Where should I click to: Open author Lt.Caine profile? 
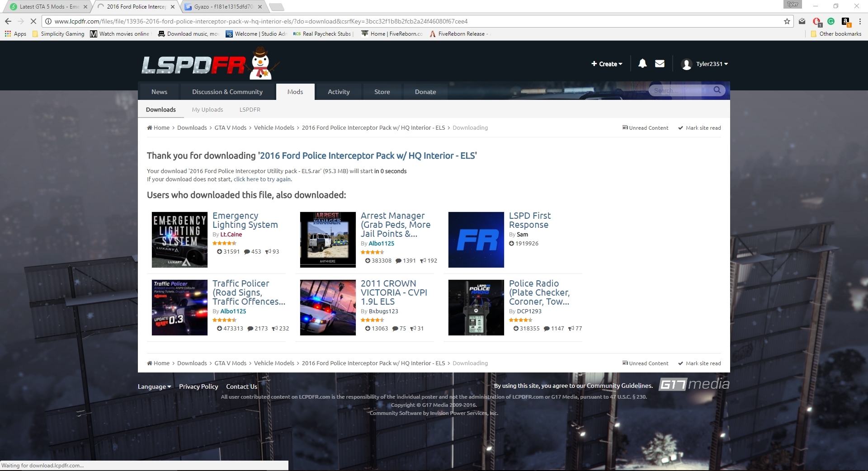tap(231, 235)
